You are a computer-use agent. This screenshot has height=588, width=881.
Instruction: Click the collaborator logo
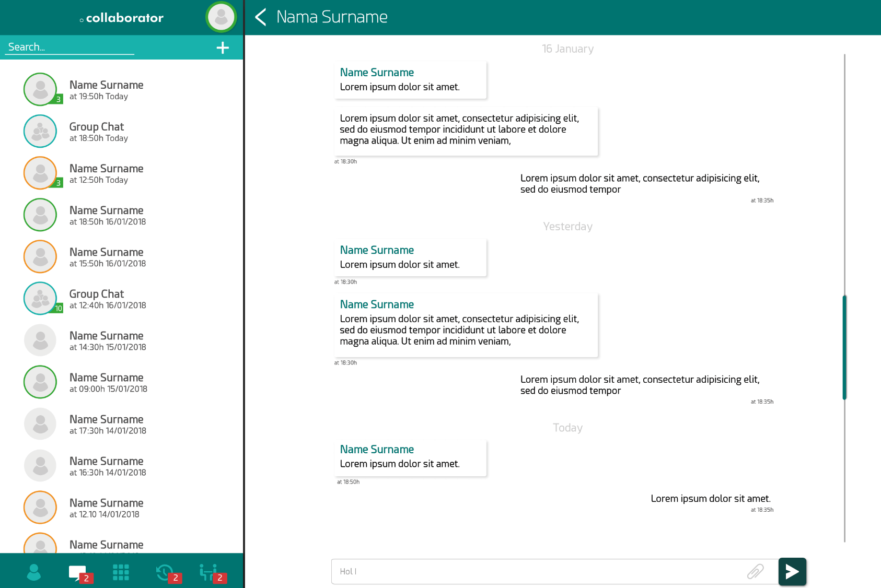[122, 18]
